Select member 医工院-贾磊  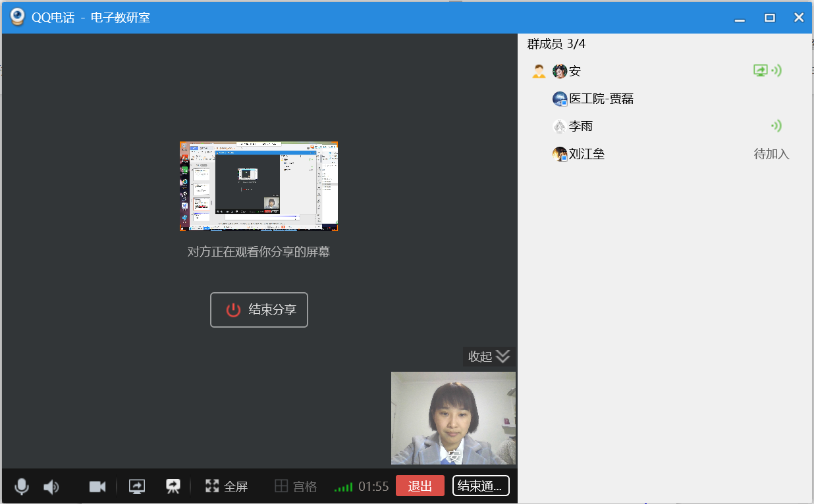[601, 99]
